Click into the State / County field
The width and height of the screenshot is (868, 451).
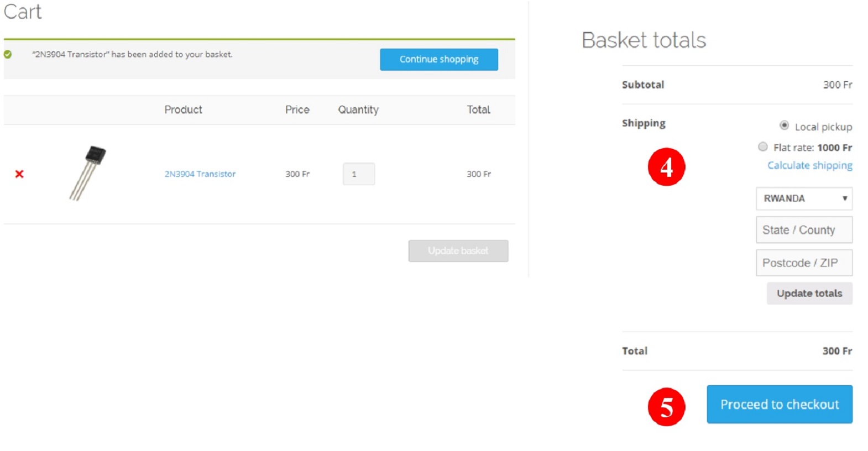804,230
